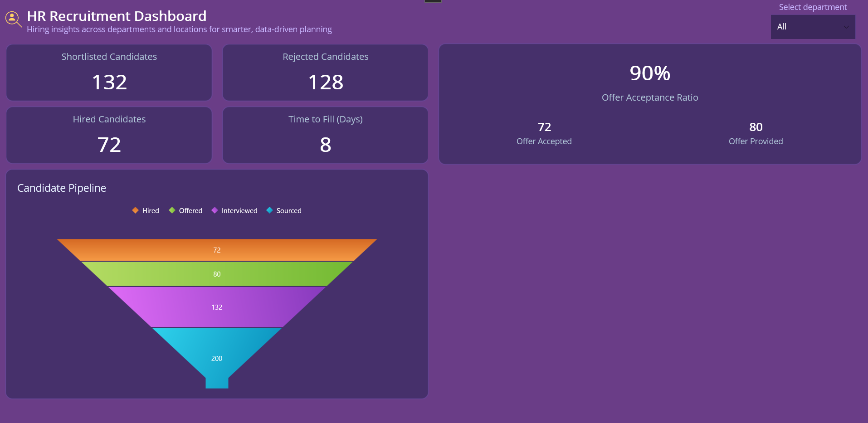Click the purple Interviewed legend diamond icon
Viewport: 868px width, 423px height.
pos(214,210)
